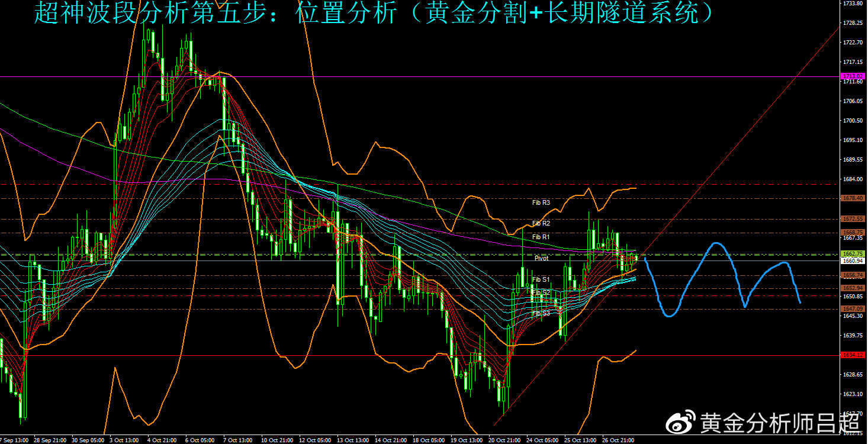Image resolution: width=868 pixels, height=444 pixels.
Task: Click the 7 Oct 13:00 time label
Action: pyautogui.click(x=237, y=440)
